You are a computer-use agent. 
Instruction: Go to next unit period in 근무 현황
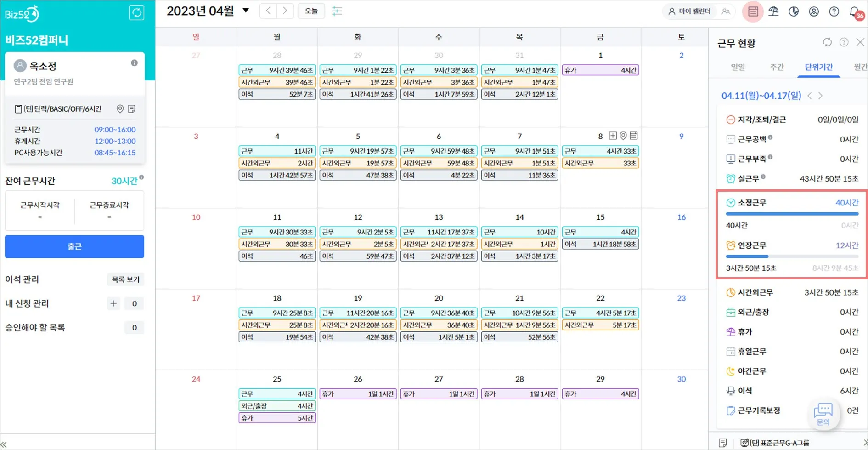pos(820,96)
